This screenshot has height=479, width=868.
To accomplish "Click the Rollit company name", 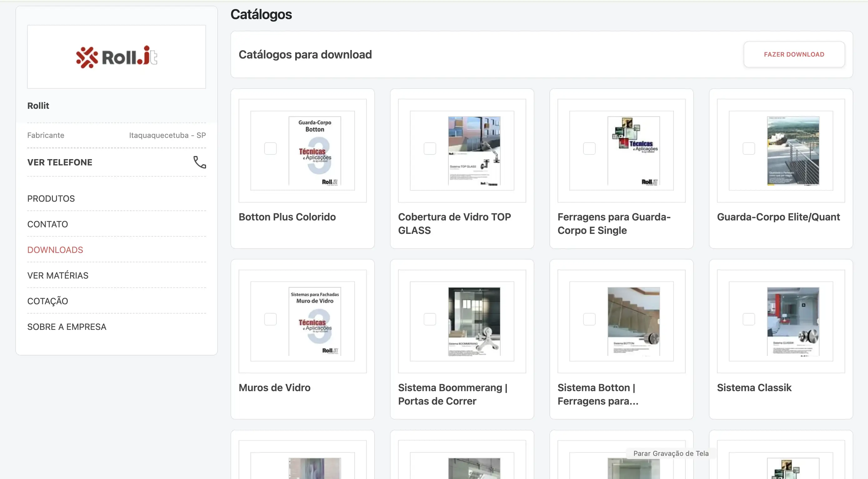I will (x=38, y=105).
